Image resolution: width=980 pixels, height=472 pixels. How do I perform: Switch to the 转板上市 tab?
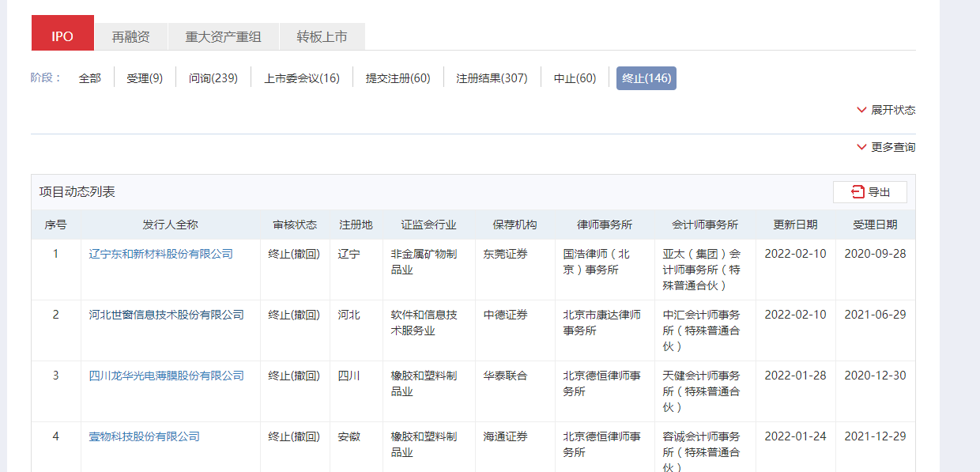point(322,36)
